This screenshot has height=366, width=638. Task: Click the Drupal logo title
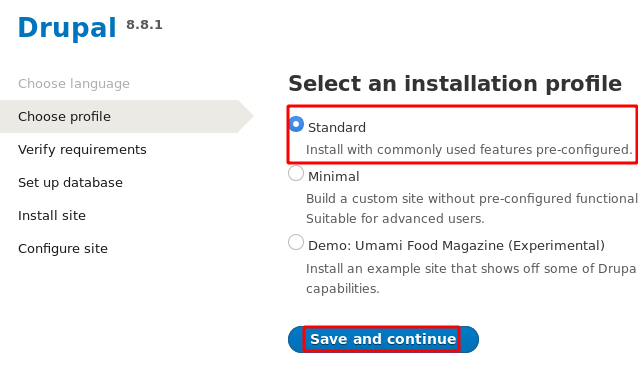point(67,28)
